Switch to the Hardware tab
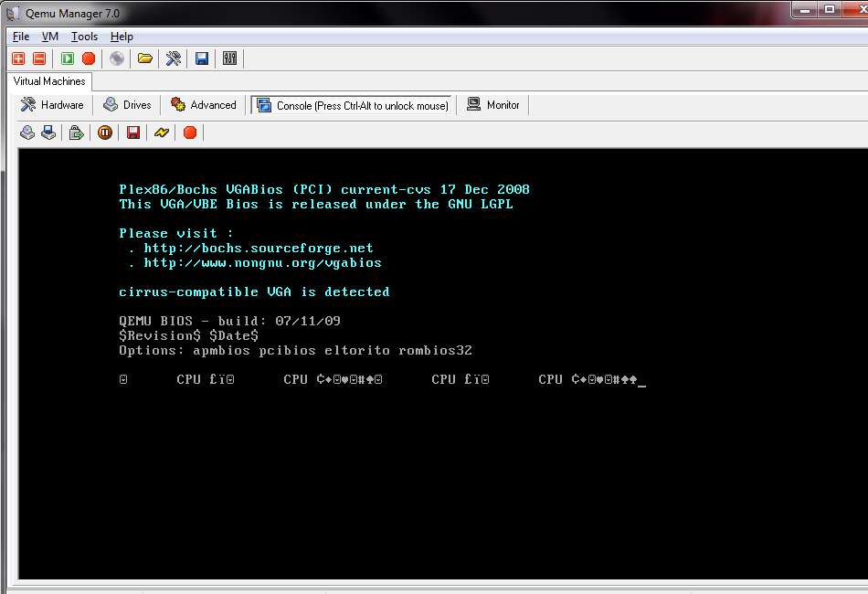The width and height of the screenshot is (868, 594). [52, 104]
